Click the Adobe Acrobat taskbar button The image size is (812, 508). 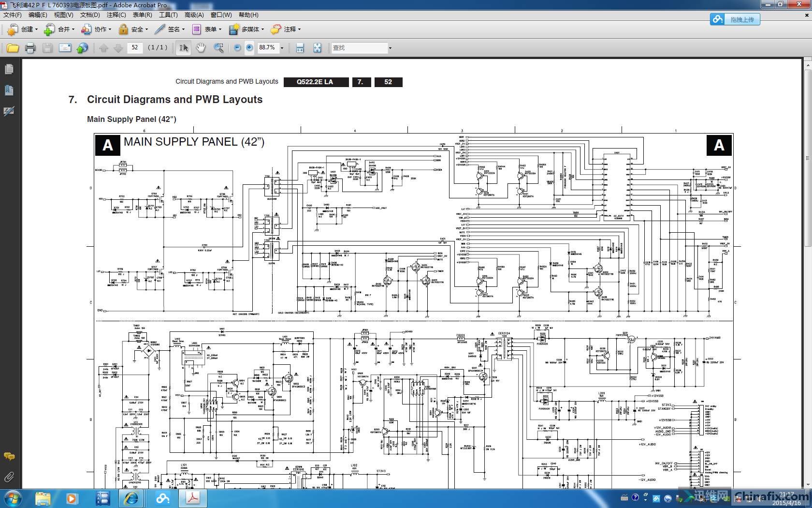tap(193, 498)
